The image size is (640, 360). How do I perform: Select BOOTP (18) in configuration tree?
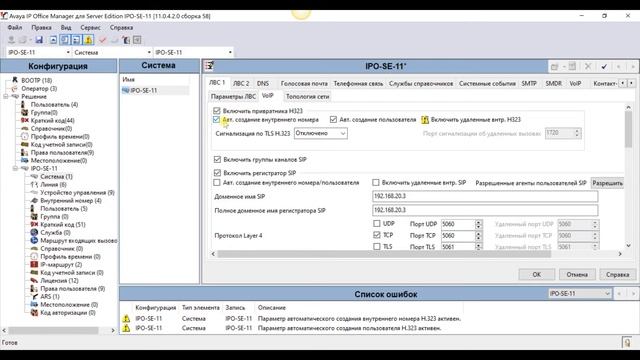click(x=36, y=80)
